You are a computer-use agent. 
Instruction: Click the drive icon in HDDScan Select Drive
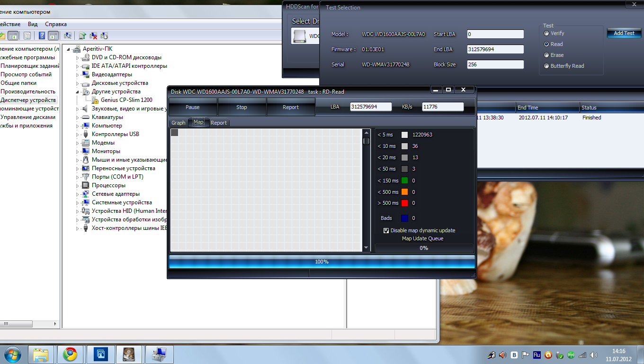click(300, 36)
